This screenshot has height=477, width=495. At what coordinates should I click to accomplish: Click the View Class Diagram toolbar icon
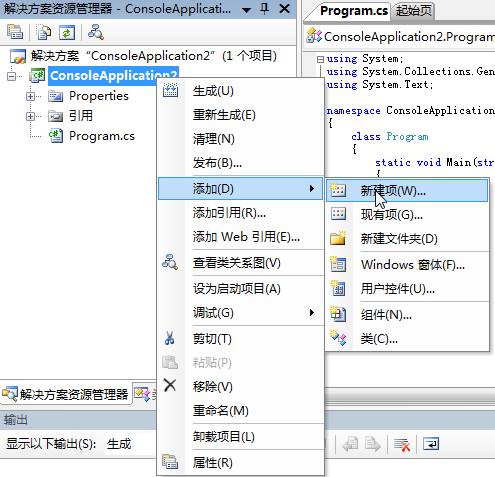[96, 32]
